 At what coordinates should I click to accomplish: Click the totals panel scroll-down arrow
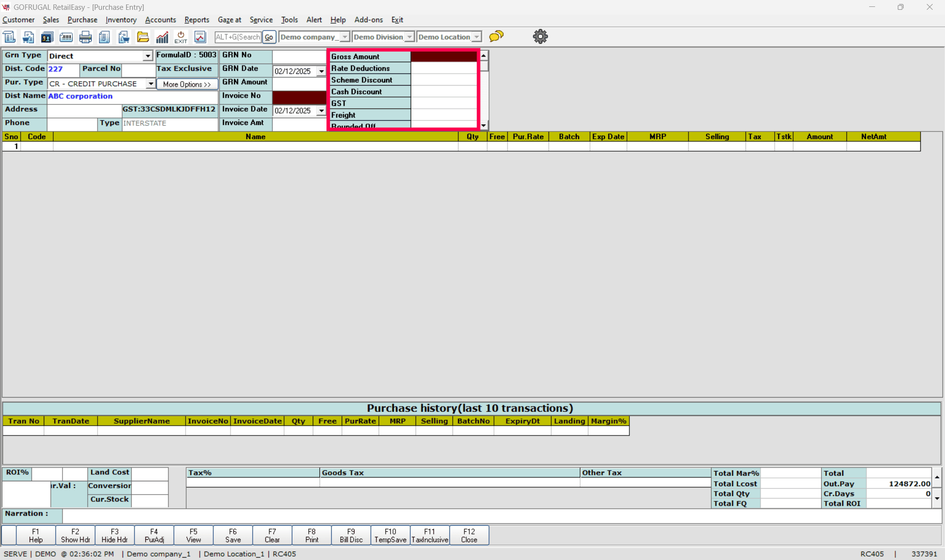[937, 498]
